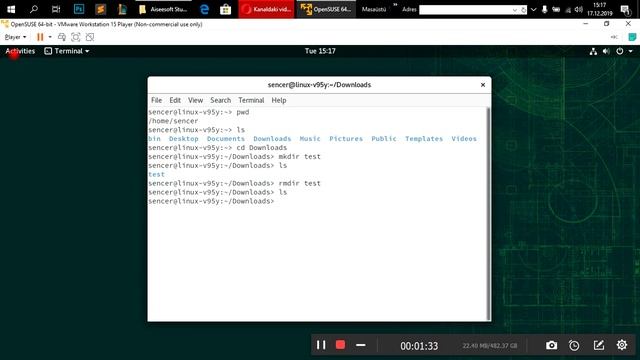Click the terminal vertical scrollbar
The height and width of the screenshot is (360, 640).
click(x=488, y=214)
